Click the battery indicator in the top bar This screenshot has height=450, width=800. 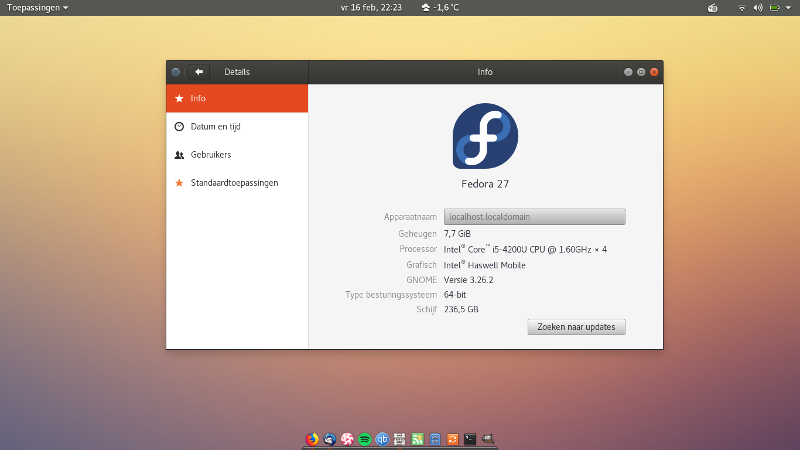pos(774,8)
